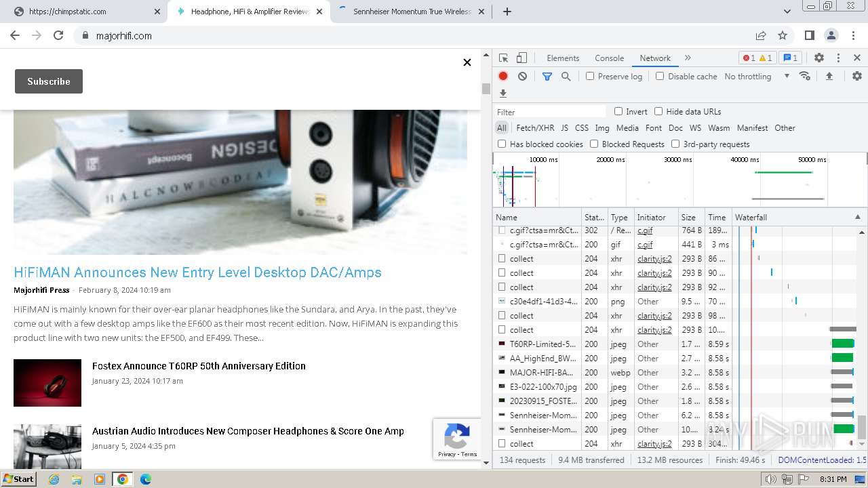Show the errors count badge
This screenshot has height=488, width=868.
tap(749, 58)
